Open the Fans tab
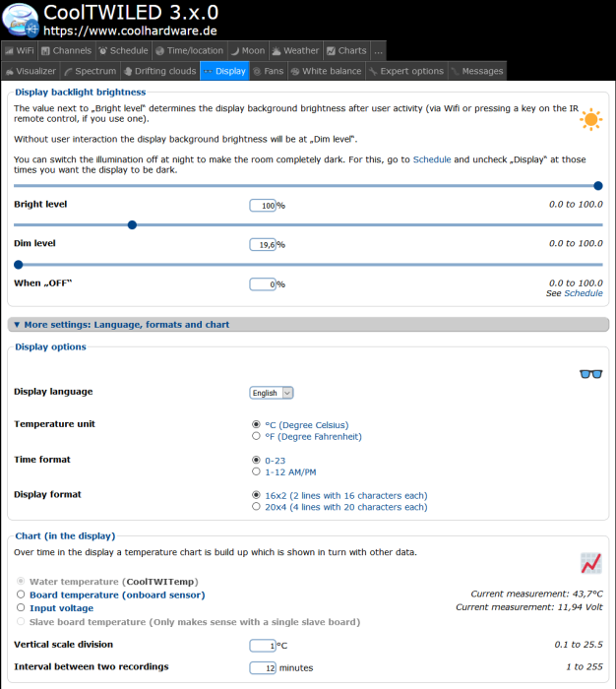Viewport: 616px width, 689px height. click(x=268, y=71)
